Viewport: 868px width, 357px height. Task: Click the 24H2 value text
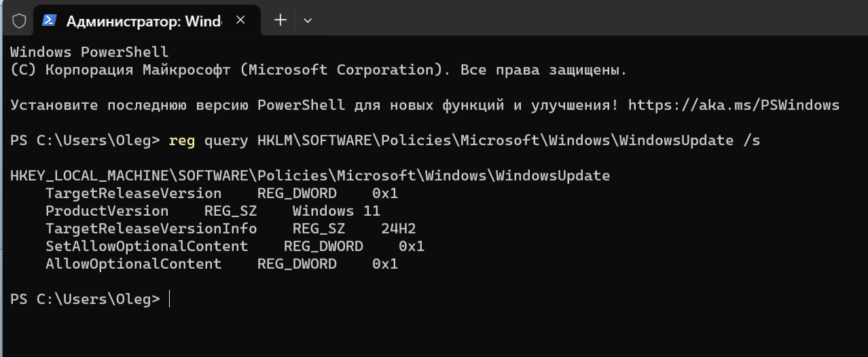click(x=398, y=229)
